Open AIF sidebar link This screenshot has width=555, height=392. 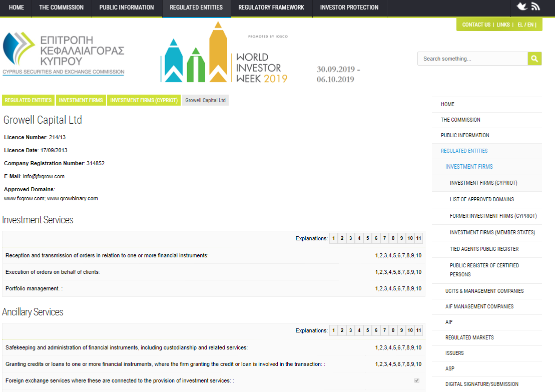(x=486, y=322)
